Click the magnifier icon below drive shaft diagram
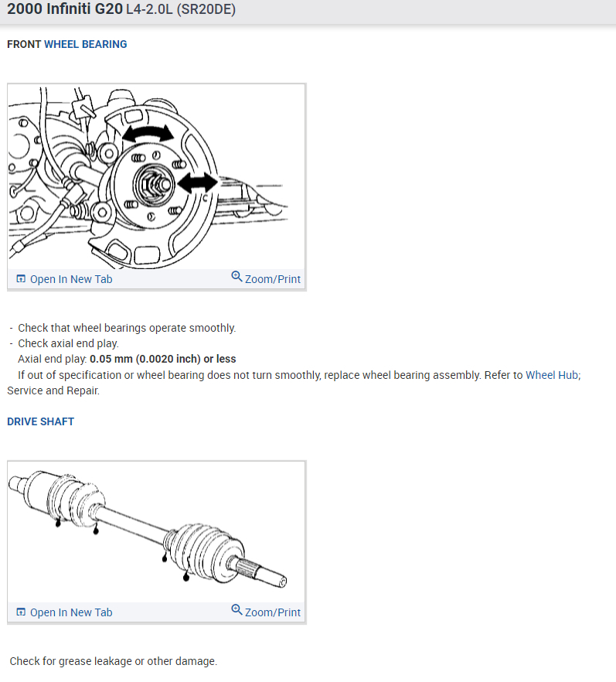This screenshot has height=682, width=616. click(237, 610)
